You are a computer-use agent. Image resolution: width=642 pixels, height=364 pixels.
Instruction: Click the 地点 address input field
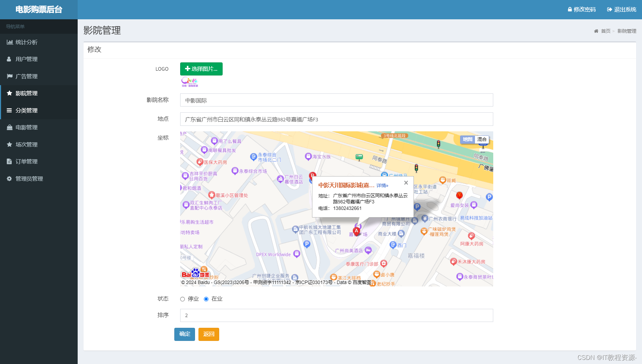[337, 119]
